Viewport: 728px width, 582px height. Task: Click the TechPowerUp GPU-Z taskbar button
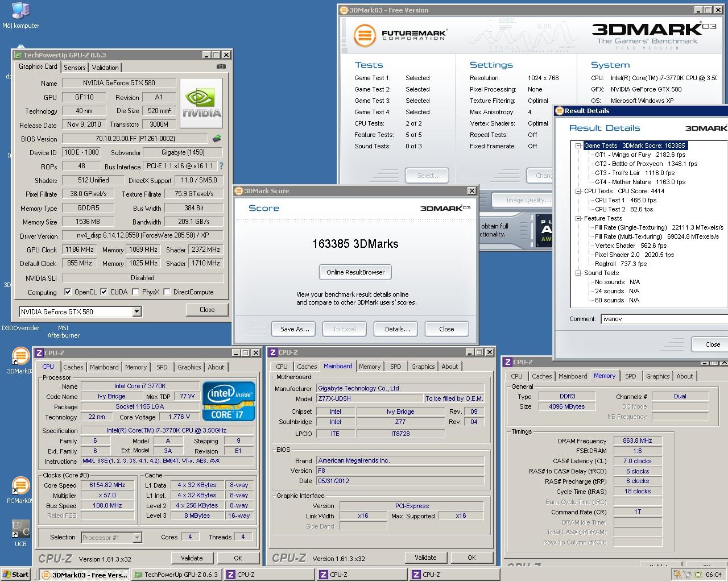[177, 575]
